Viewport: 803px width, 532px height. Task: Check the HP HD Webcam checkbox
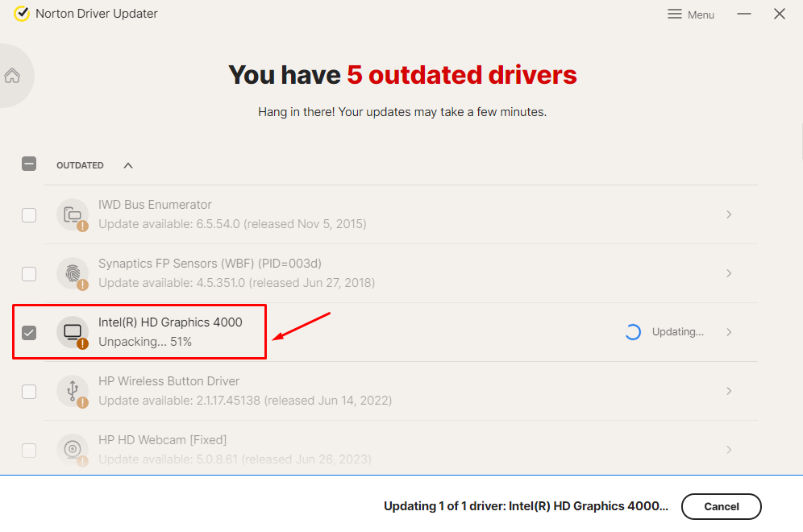pyautogui.click(x=29, y=451)
